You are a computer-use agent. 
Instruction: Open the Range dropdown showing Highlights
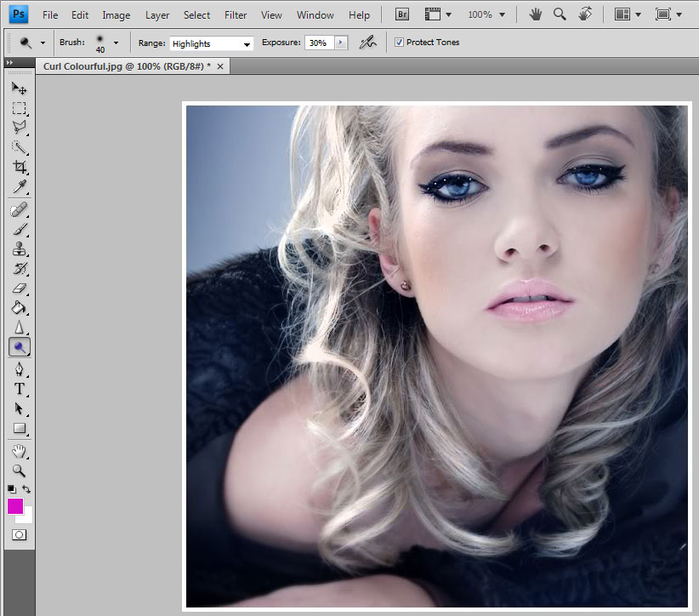pyautogui.click(x=211, y=43)
